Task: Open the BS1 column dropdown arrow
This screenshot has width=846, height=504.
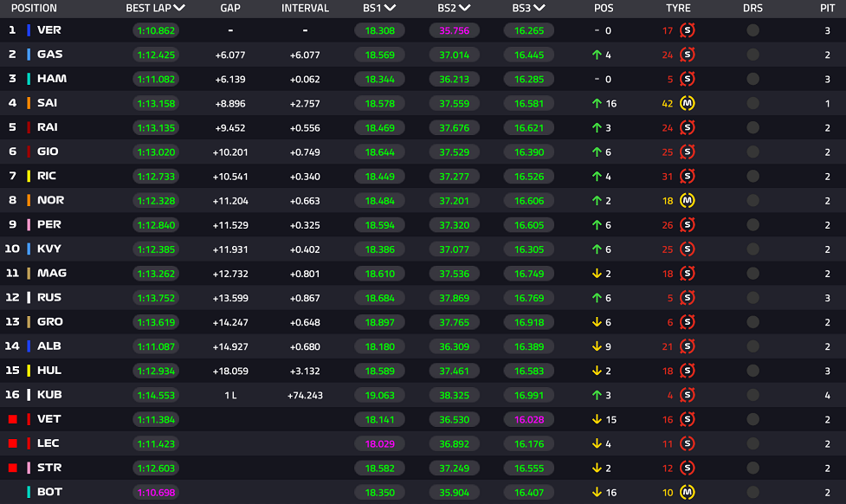Action: [390, 8]
